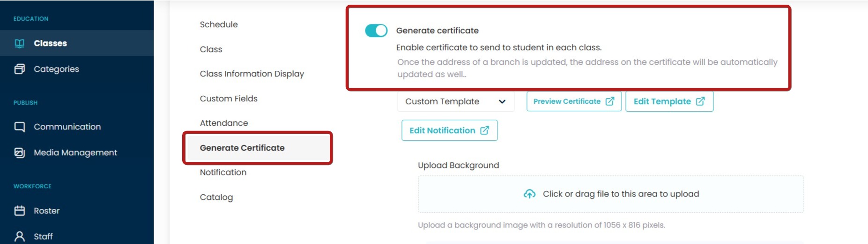Screen dimensions: 868x244
Task: Select the Catalog settings section
Action: [x=216, y=197]
